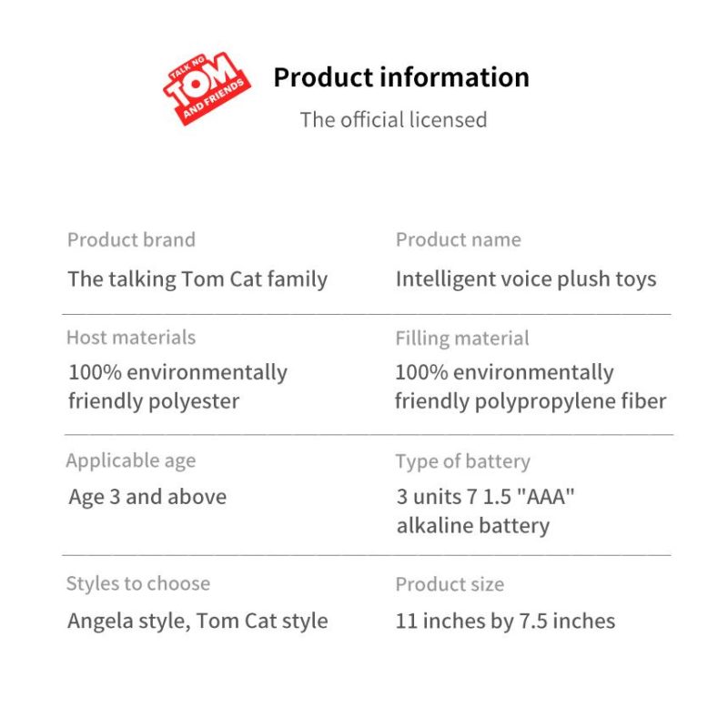Select "The official licensed" subtitle text
This screenshot has height=728, width=728.
[x=393, y=119]
